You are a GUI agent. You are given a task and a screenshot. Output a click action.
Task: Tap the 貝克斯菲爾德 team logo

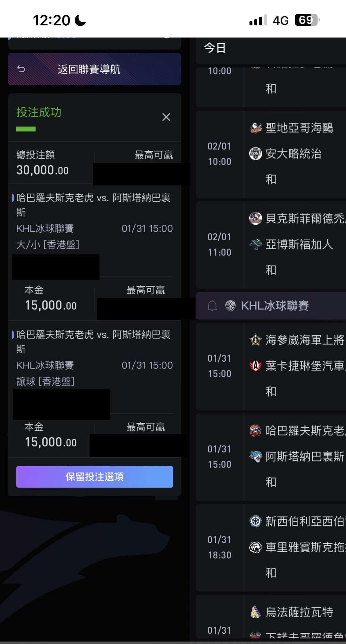pyautogui.click(x=256, y=218)
